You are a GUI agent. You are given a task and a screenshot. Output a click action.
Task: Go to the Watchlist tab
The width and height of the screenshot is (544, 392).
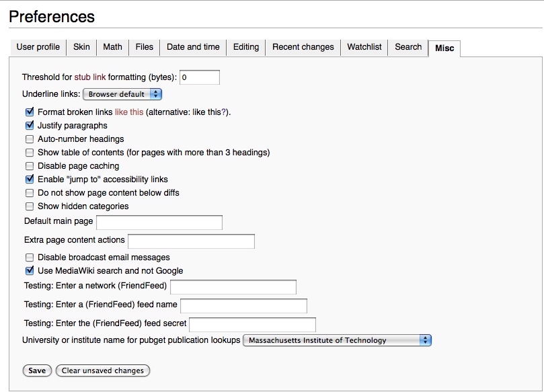pyautogui.click(x=364, y=47)
